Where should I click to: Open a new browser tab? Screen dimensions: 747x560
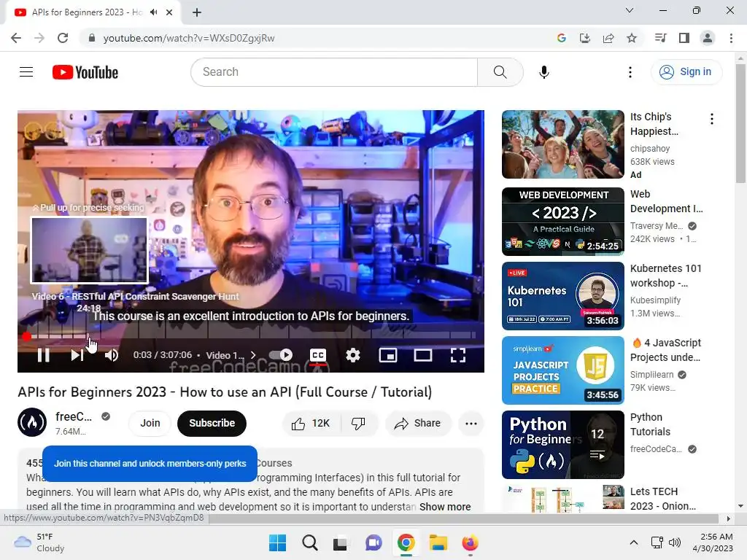click(x=197, y=12)
